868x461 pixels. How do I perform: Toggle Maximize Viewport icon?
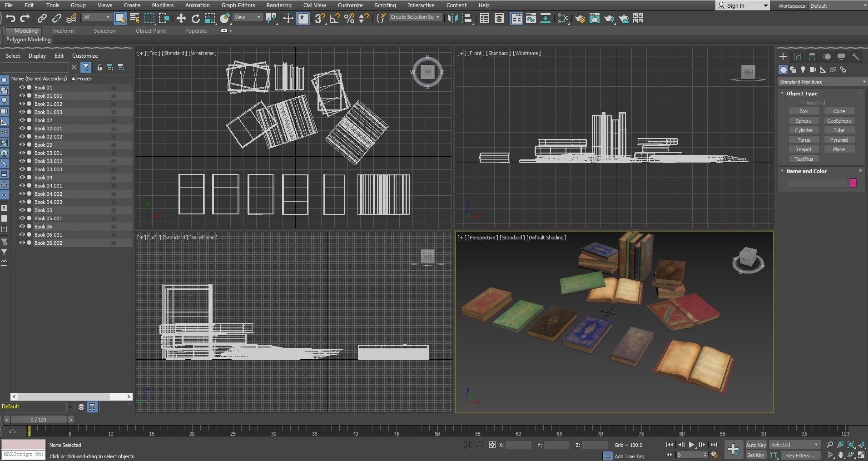[x=861, y=455]
